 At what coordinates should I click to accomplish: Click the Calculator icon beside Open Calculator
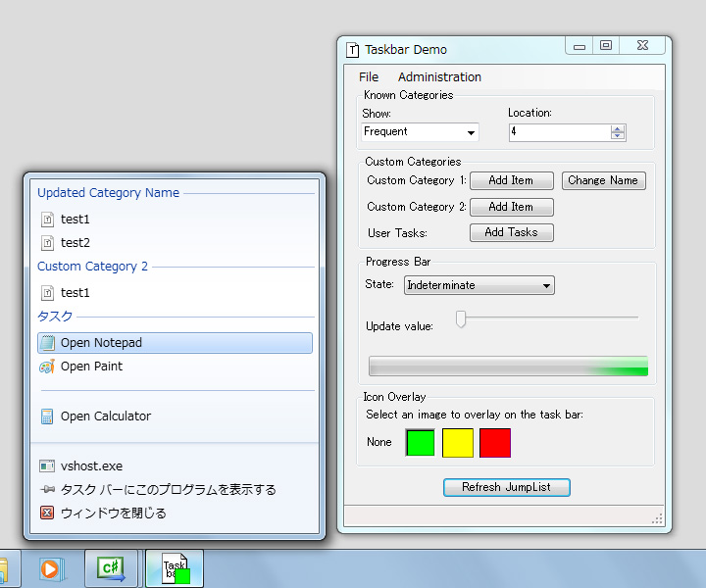[x=47, y=416]
